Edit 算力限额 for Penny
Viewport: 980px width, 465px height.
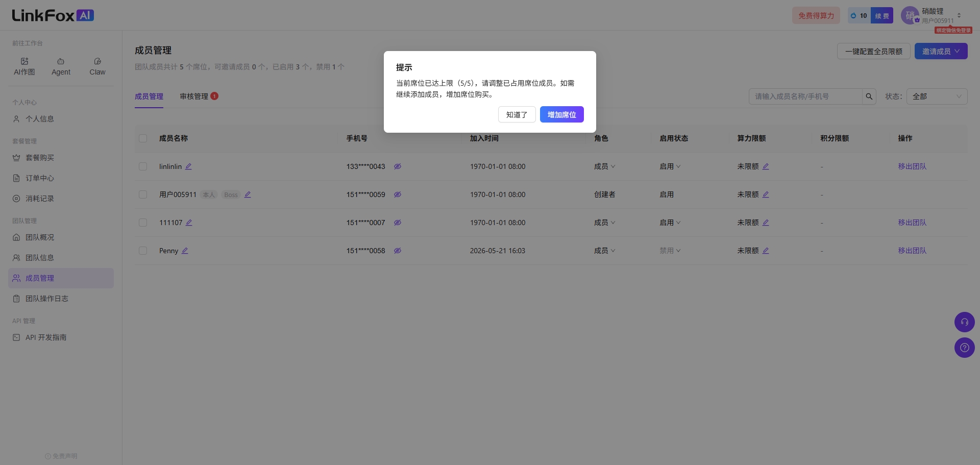point(766,251)
